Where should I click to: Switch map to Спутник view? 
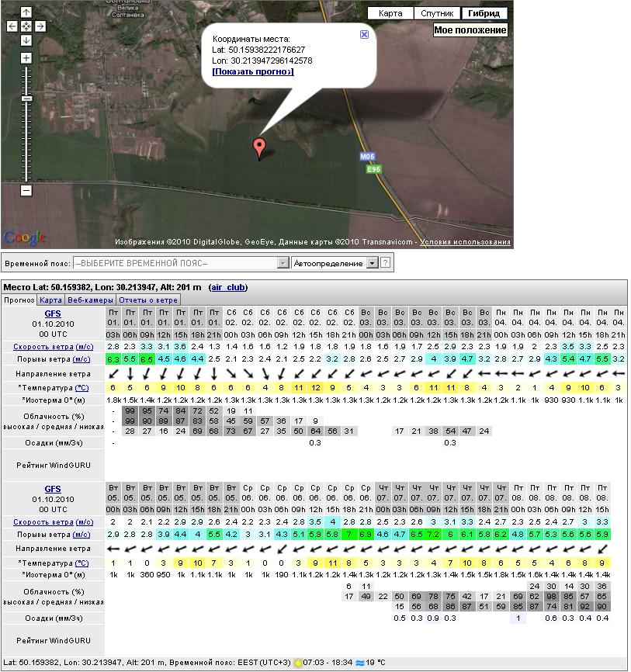437,13
